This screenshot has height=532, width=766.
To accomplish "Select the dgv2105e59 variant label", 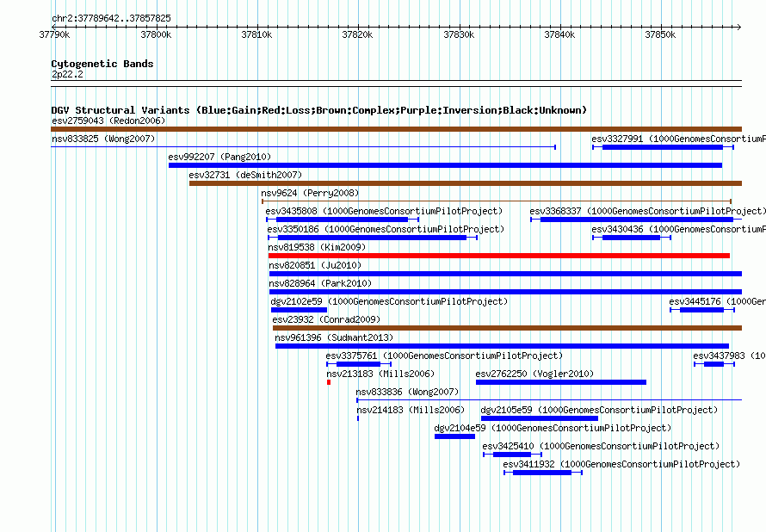I will [599, 410].
